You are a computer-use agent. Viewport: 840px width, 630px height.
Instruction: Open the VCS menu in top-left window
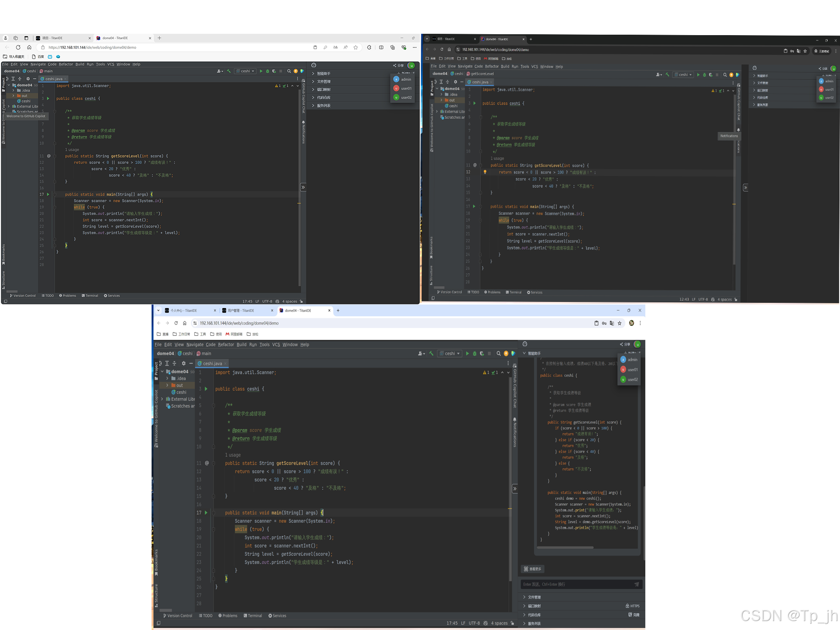[x=111, y=64]
